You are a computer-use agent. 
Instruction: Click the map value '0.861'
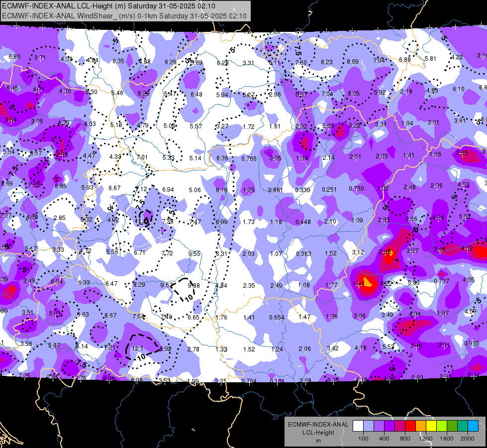coord(276,190)
